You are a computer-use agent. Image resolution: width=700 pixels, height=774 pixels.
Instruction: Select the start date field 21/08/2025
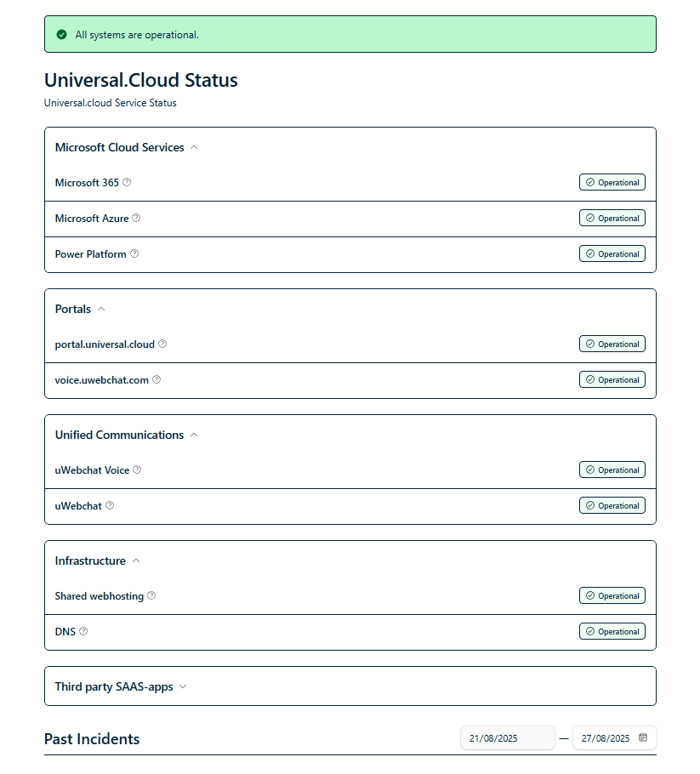click(507, 738)
